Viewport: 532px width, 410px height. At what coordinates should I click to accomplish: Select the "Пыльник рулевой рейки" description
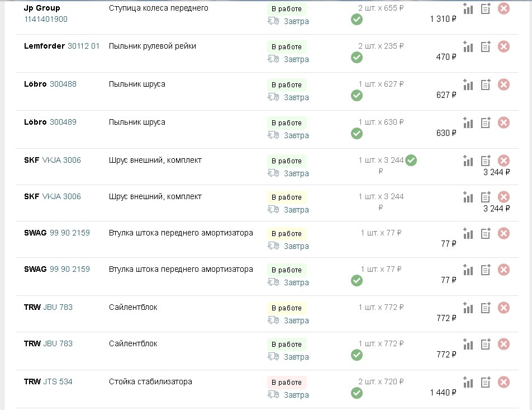coord(153,46)
